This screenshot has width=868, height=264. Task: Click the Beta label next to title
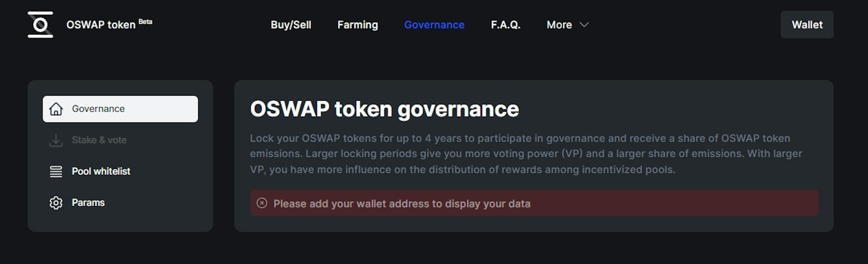coord(145,21)
